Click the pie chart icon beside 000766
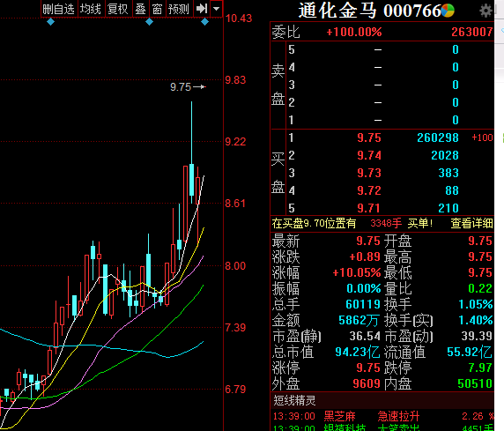This screenshot has height=431, width=504. coord(448,11)
